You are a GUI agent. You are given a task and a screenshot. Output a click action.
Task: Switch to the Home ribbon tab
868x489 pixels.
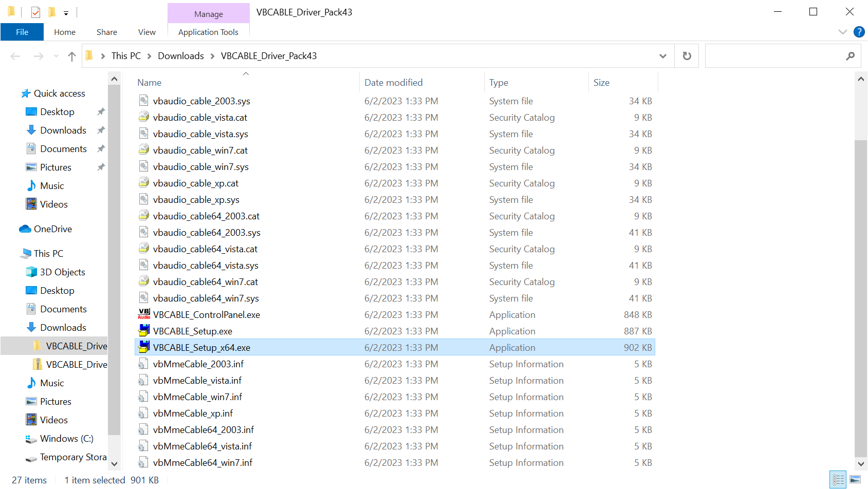[x=65, y=32]
